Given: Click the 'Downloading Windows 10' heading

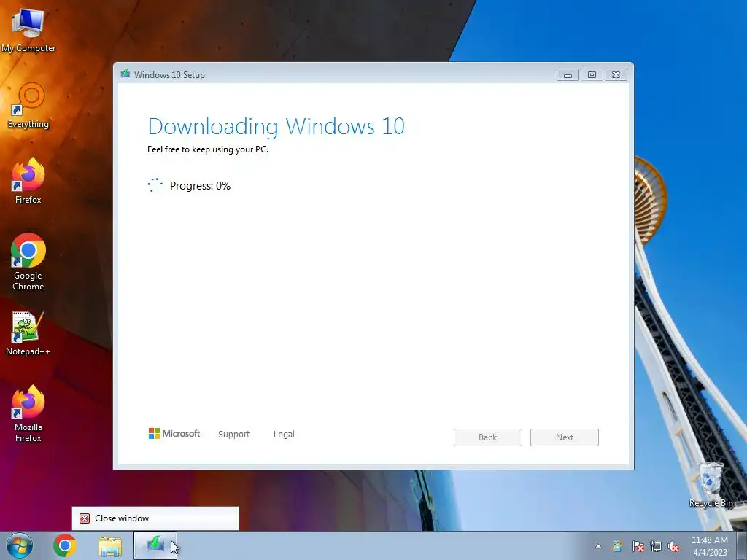Looking at the screenshot, I should coord(276,126).
